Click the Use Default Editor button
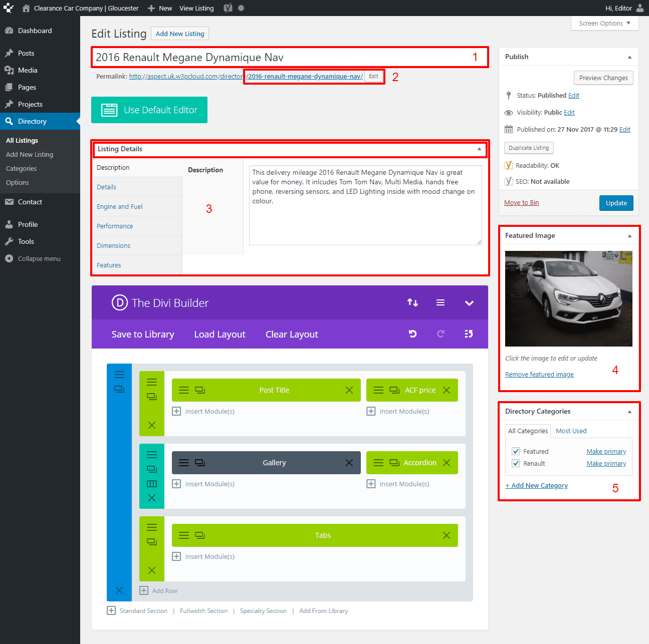 pyautogui.click(x=149, y=110)
